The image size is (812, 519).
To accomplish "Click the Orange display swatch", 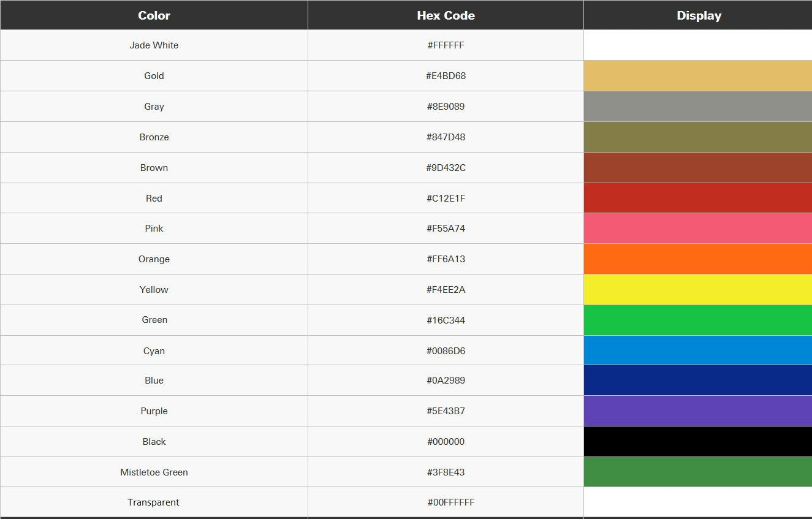I will point(697,259).
